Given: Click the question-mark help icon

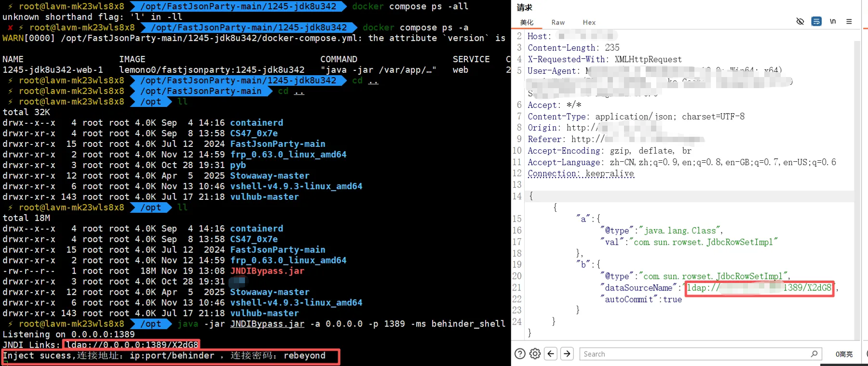Looking at the screenshot, I should [520, 354].
